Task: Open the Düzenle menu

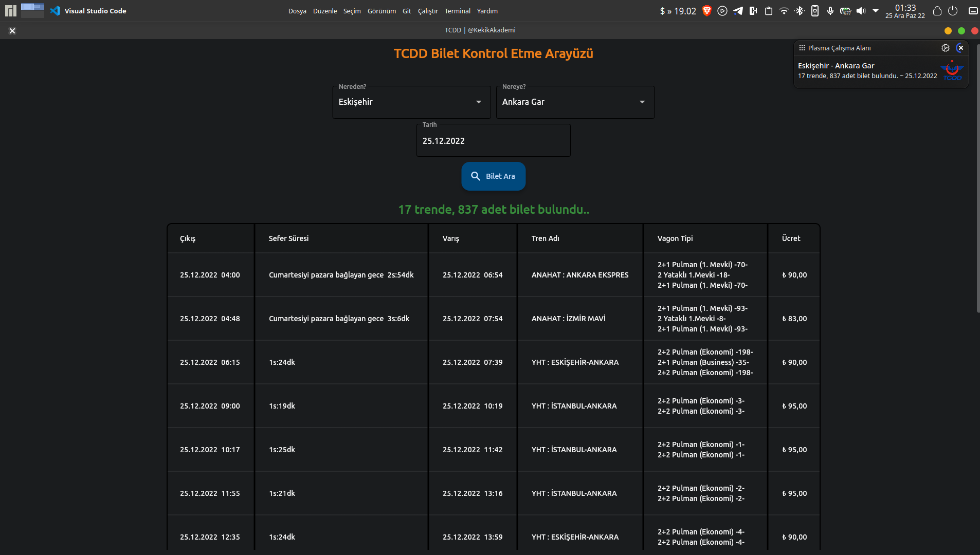Action: 325,11
